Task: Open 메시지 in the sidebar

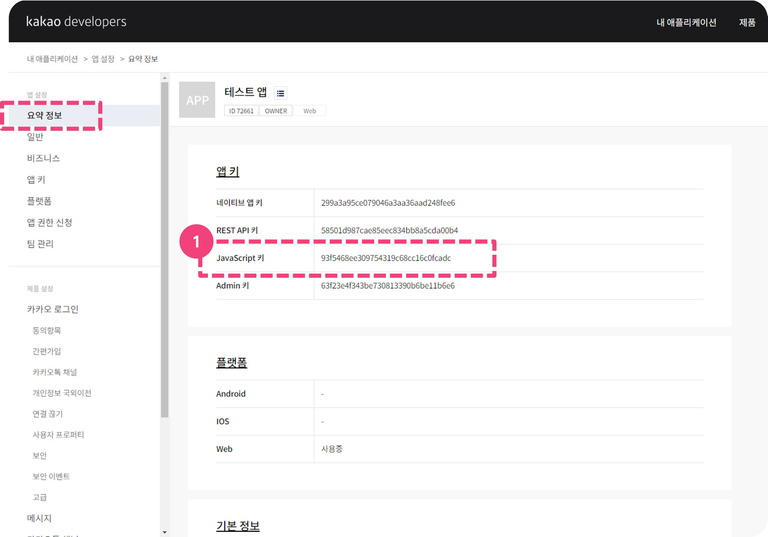Action: click(39, 518)
